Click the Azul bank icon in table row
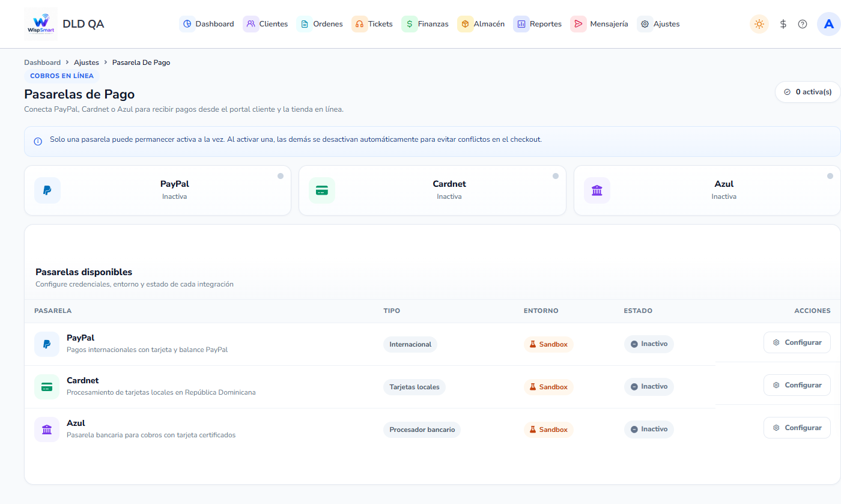 pyautogui.click(x=47, y=430)
